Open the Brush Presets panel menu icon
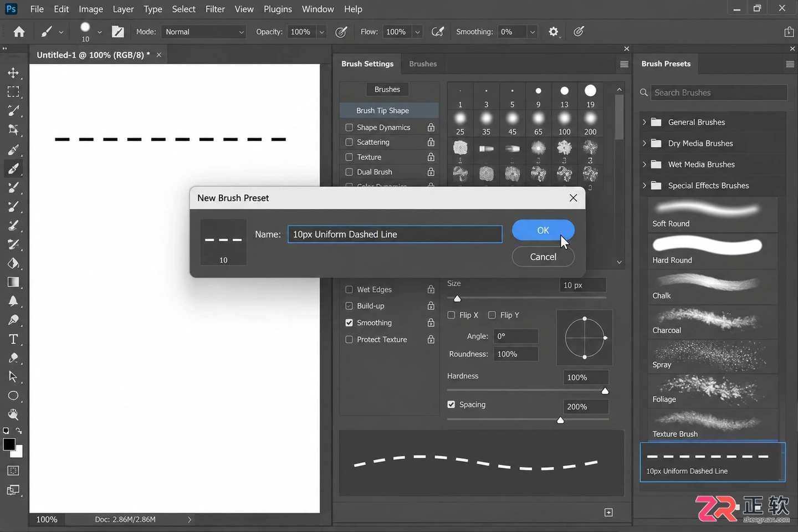 click(x=790, y=64)
